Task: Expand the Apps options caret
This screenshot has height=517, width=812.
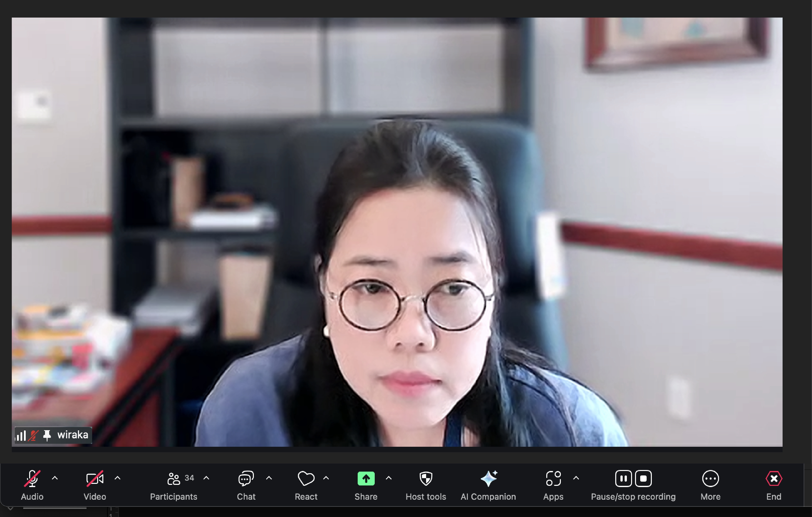Action: [576, 478]
